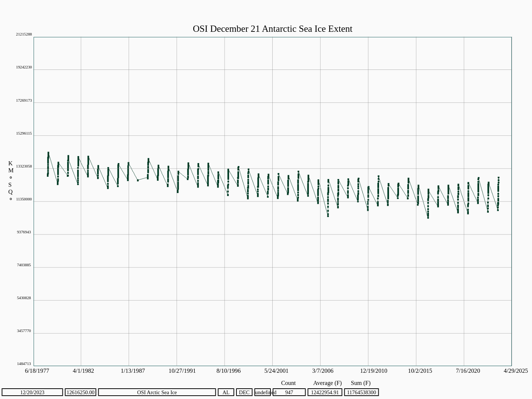Click the 21215288 y-axis tick label
532x399 pixels.
(24, 34)
